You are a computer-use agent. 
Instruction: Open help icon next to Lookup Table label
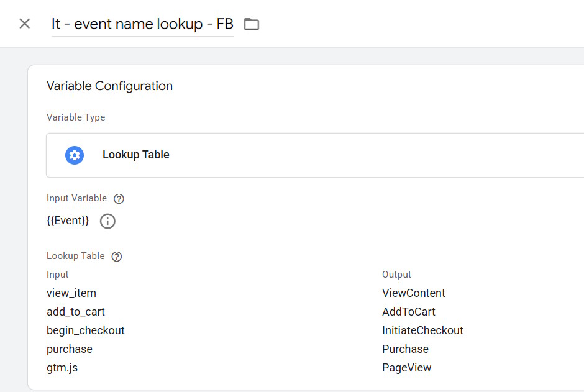coord(117,257)
